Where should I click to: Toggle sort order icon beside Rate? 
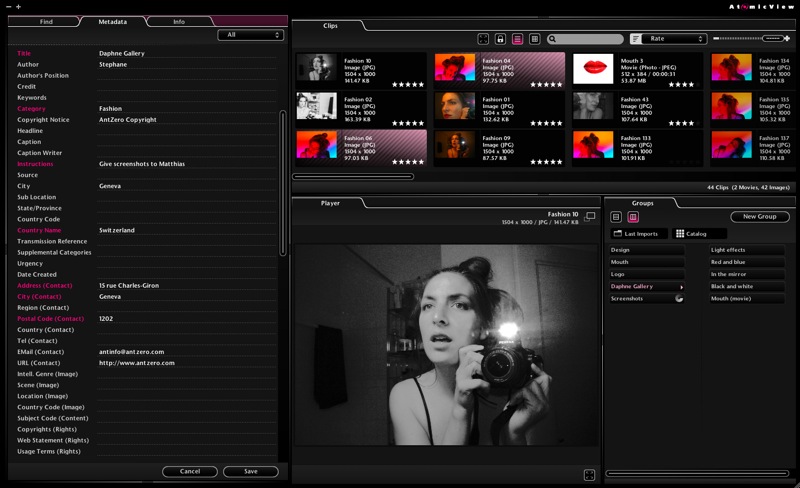click(636, 39)
